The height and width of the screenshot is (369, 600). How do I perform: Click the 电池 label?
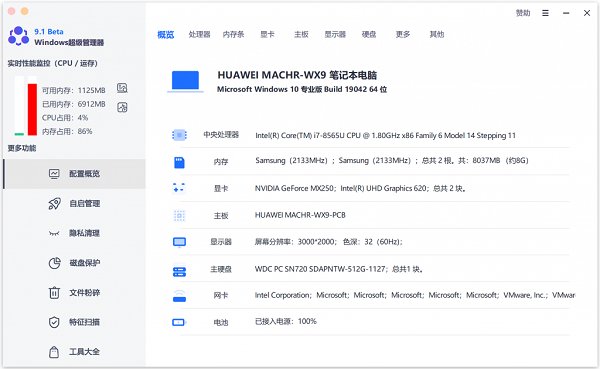(221, 323)
